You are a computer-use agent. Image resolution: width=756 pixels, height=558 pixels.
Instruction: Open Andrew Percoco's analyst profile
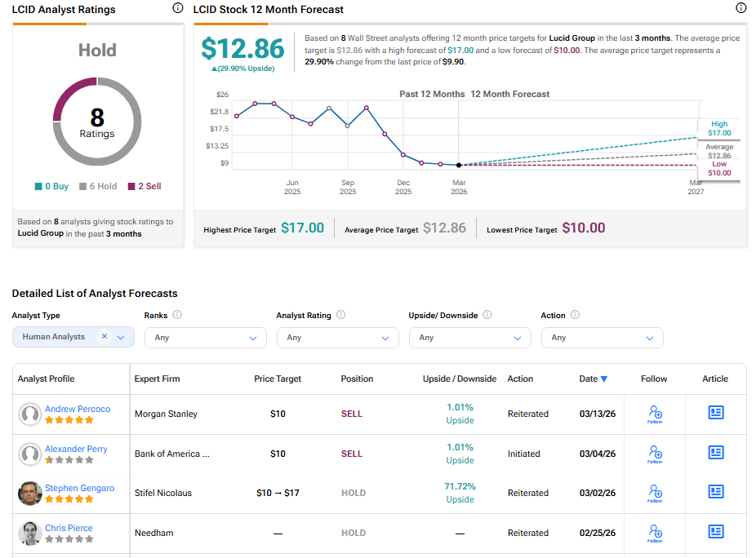pos(78,409)
